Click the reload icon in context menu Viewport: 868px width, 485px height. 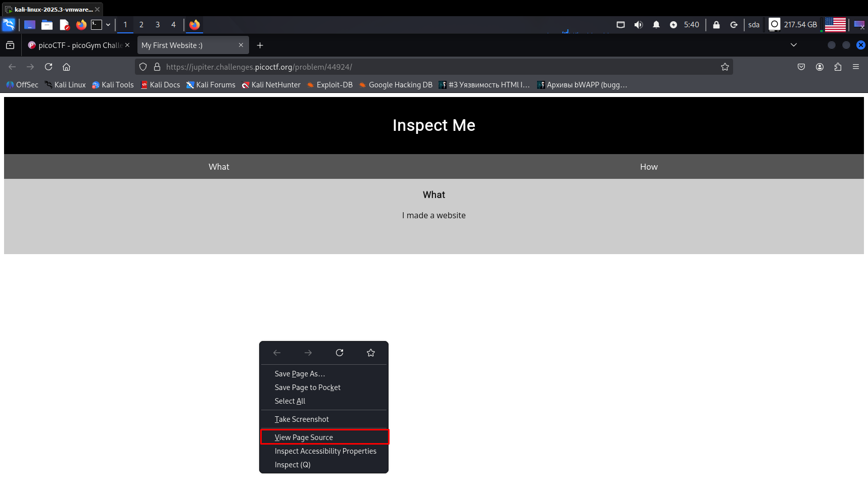[x=340, y=353]
